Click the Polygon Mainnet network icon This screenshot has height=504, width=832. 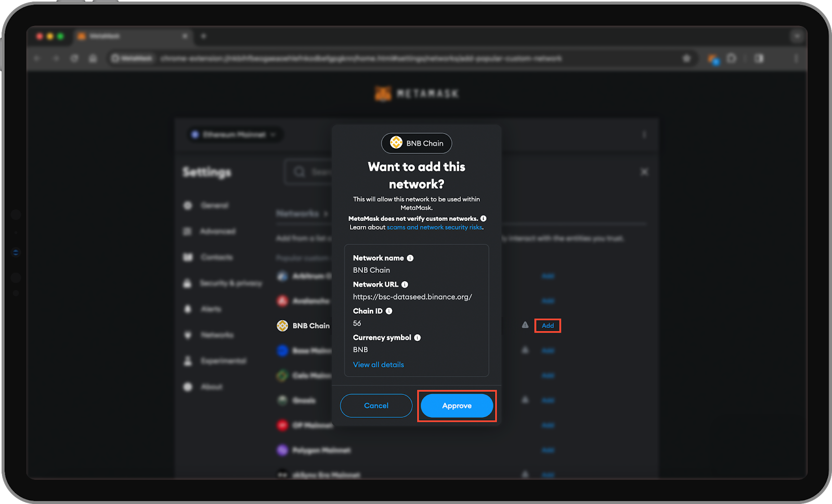[282, 450]
